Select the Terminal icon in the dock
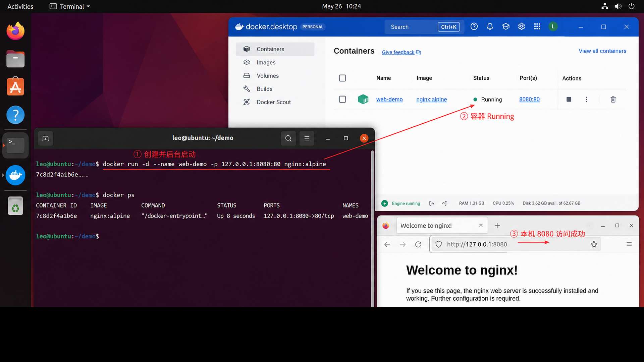 pos(15,145)
